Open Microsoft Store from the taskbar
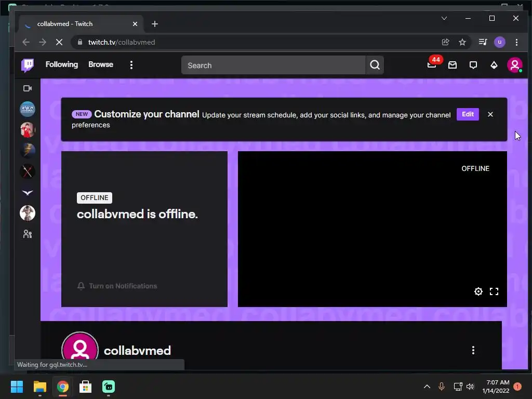Image resolution: width=532 pixels, height=399 pixels. [x=86, y=387]
